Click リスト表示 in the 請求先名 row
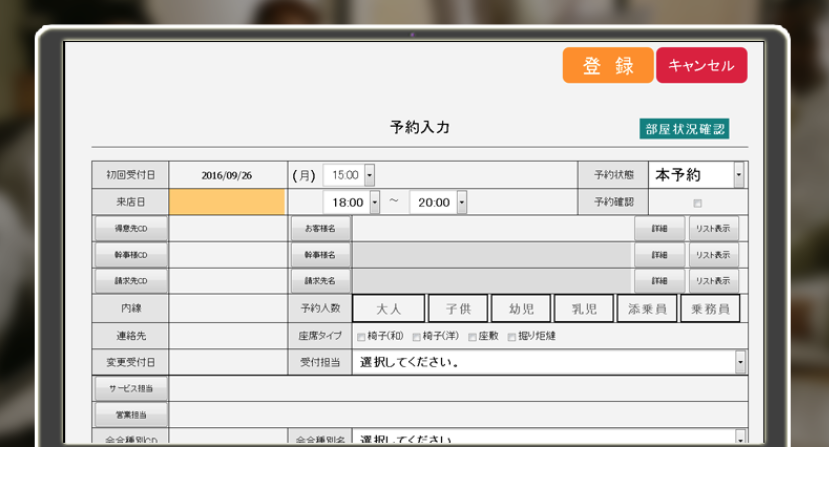Viewport: 829px width, 477px height. click(713, 282)
